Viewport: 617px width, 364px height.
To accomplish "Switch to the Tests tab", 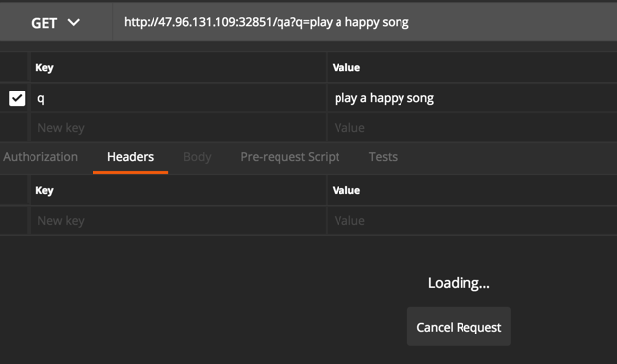I will click(383, 157).
